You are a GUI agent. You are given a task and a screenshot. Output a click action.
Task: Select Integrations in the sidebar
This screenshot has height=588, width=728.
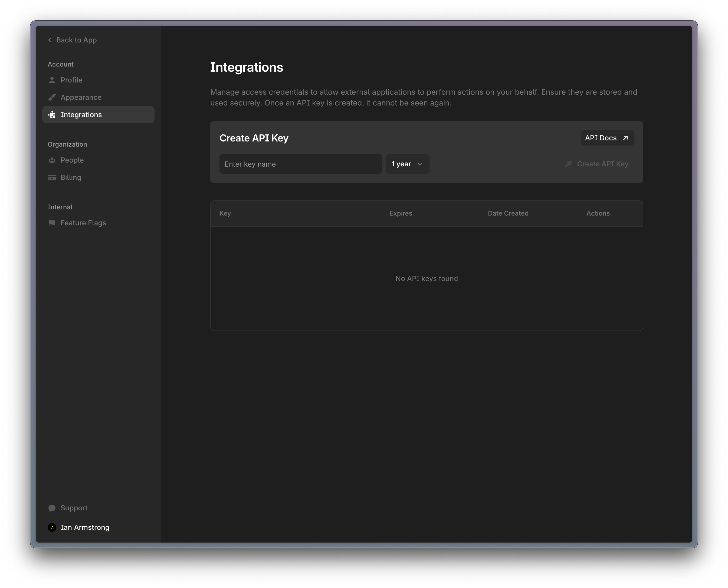(x=98, y=114)
